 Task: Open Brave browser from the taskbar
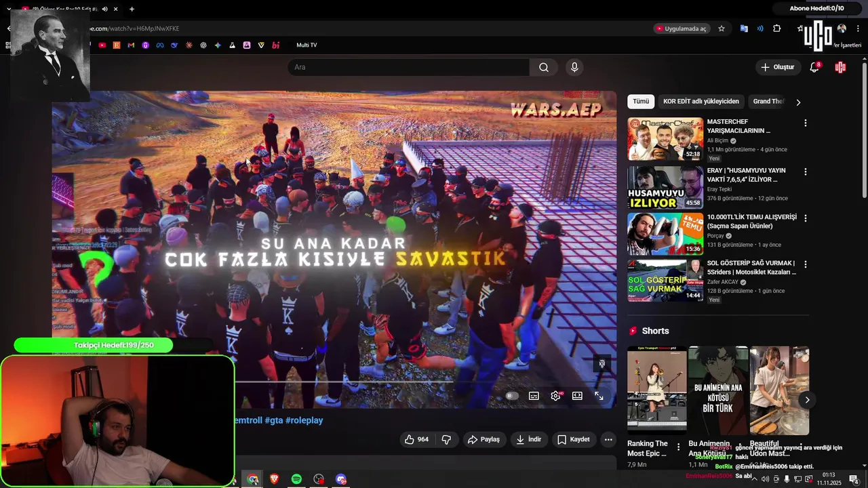click(x=274, y=479)
